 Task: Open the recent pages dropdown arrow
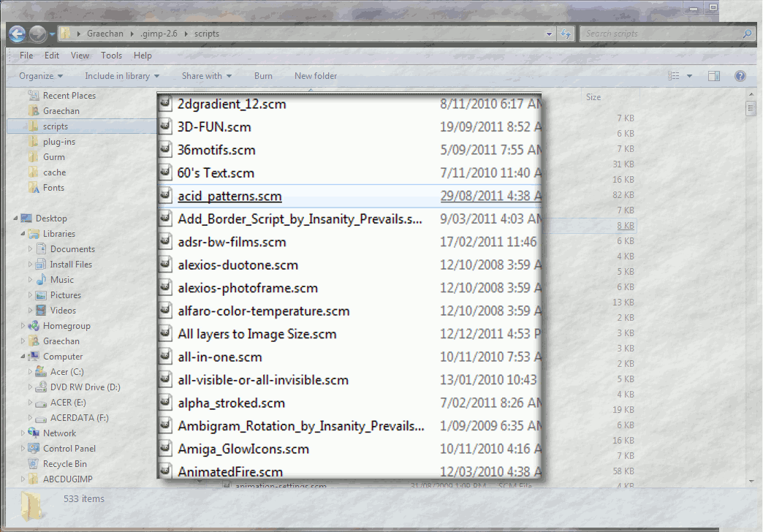click(52, 34)
